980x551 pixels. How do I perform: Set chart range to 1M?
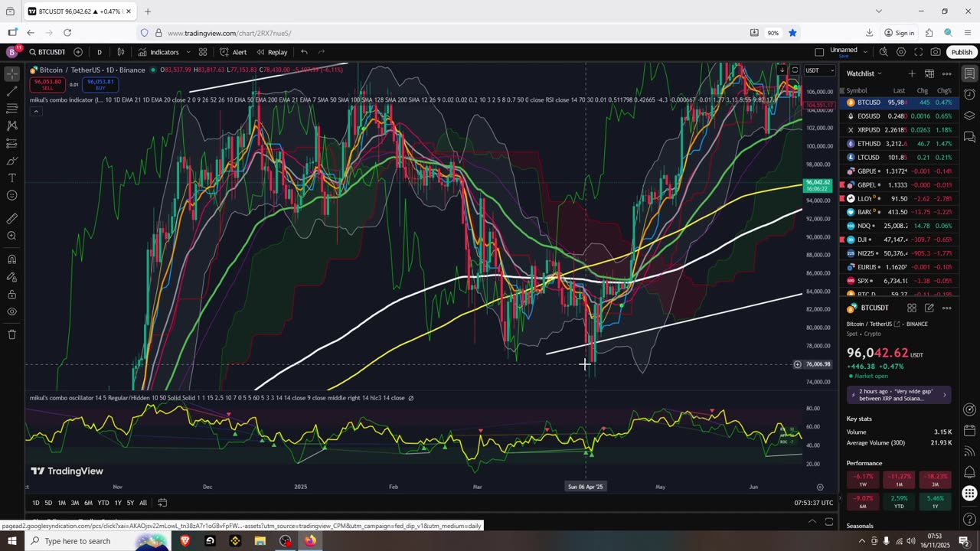click(62, 503)
